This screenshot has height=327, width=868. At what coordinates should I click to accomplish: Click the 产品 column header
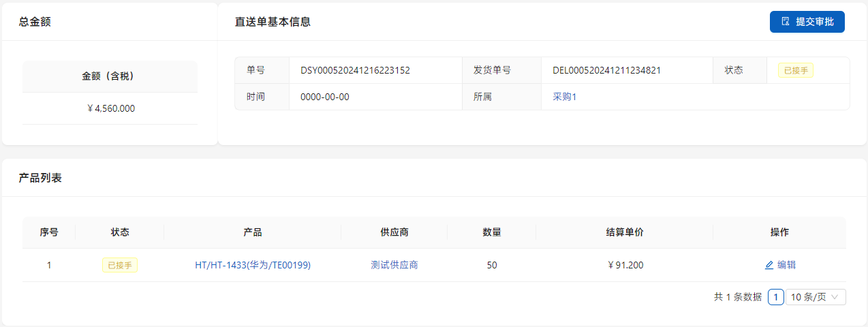(x=253, y=232)
